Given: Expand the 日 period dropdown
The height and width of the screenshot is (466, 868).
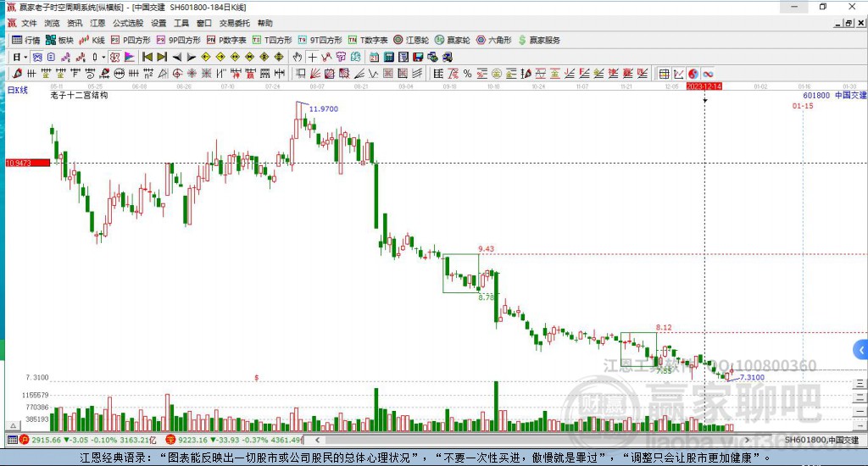Looking at the screenshot, I should (19, 57).
